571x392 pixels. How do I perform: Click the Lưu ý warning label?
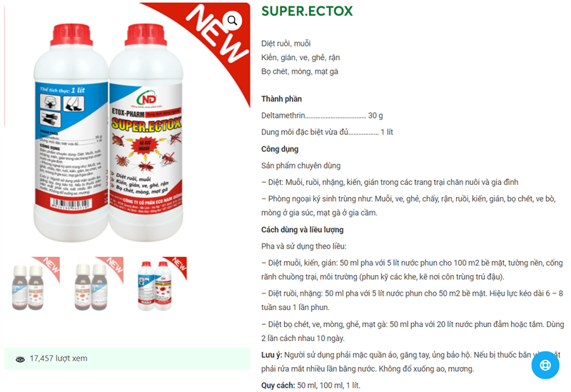[x=272, y=355]
